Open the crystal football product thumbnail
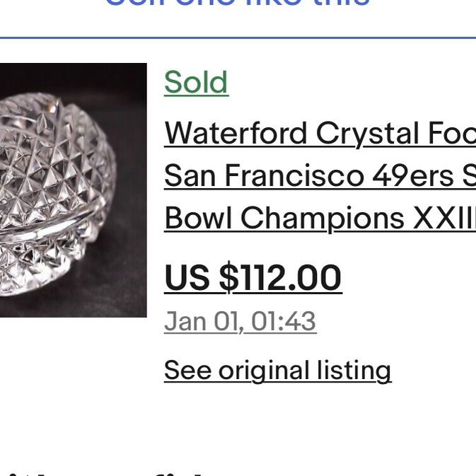Image resolution: width=476 pixels, height=476 pixels. [x=73, y=190]
